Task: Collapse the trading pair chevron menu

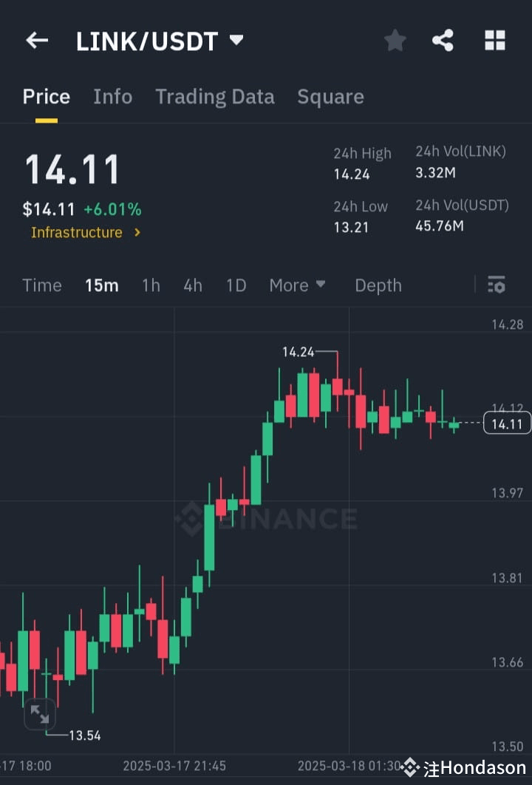Action: (x=235, y=41)
